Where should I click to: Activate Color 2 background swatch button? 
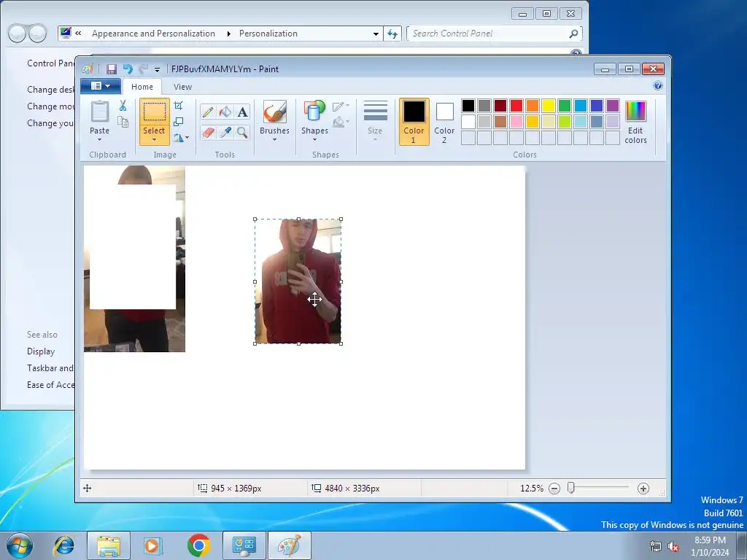[x=444, y=122]
